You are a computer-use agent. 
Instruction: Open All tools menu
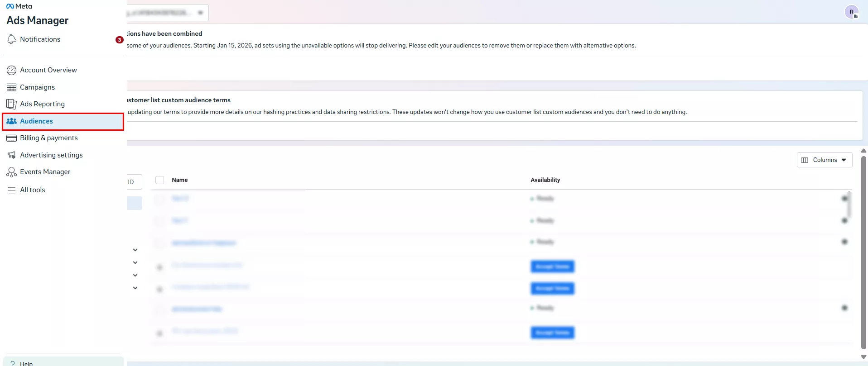click(32, 190)
